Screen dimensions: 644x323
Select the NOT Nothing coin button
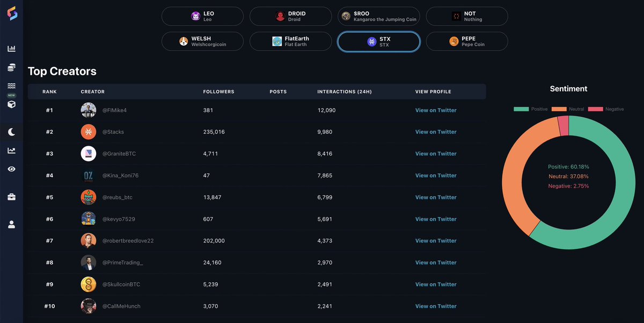[x=467, y=16]
